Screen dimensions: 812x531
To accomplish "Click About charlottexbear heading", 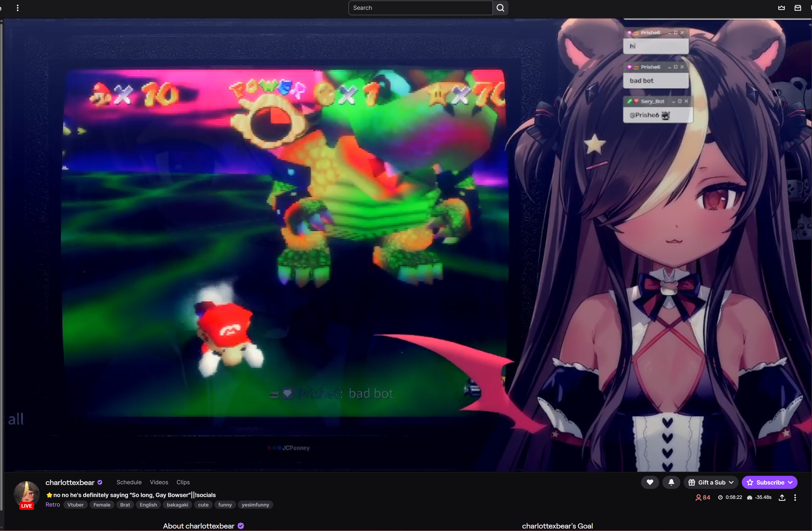I will point(199,526).
